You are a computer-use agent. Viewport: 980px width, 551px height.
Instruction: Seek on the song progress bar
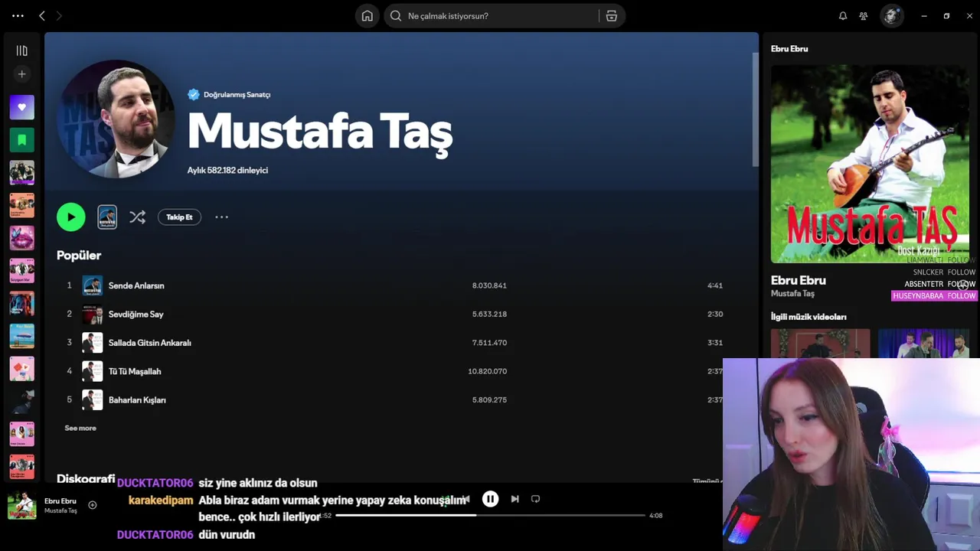tap(490, 515)
